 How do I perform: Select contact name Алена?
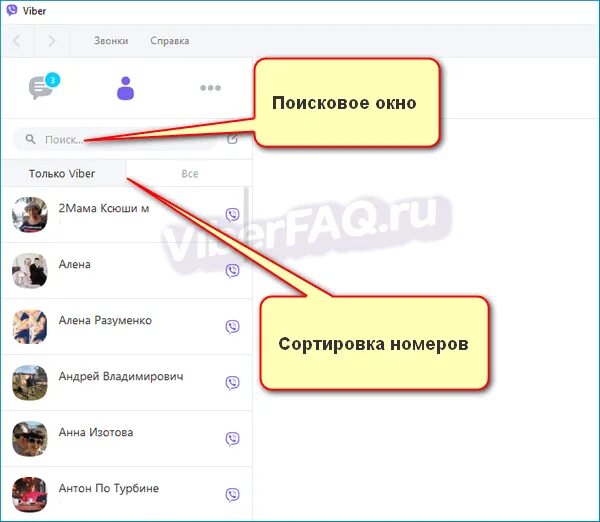pyautogui.click(x=75, y=264)
